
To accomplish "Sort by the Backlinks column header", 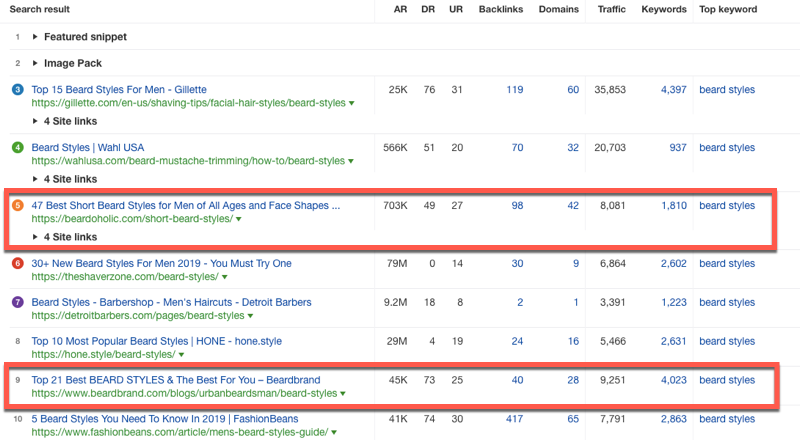I will [500, 10].
